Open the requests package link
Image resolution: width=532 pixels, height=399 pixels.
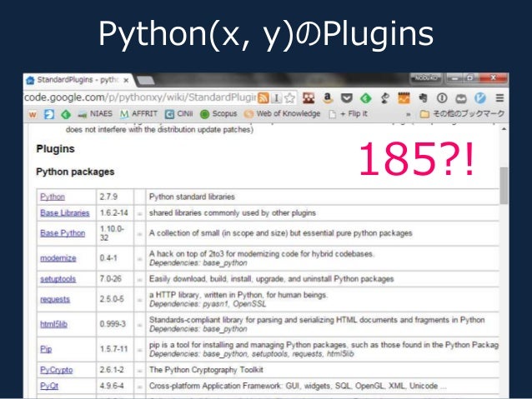(x=55, y=299)
